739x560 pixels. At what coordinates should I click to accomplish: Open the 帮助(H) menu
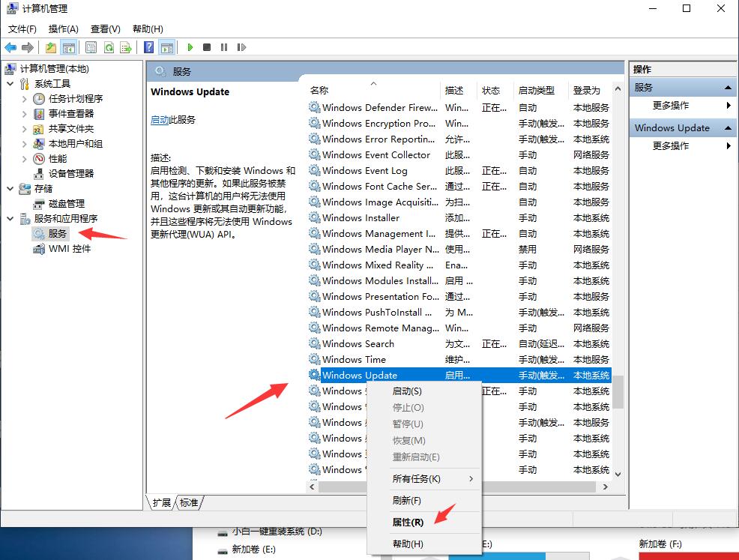(x=148, y=29)
